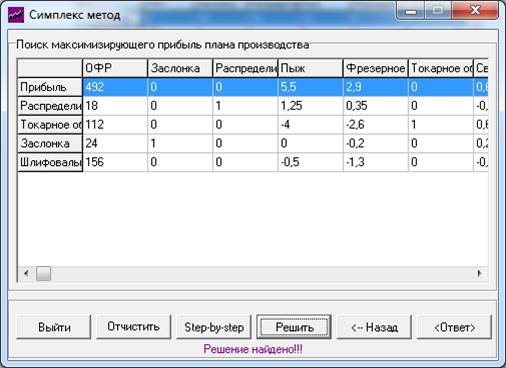This screenshot has height=368, width=506.
Task: Click cell with value 18
Action: [x=115, y=106]
